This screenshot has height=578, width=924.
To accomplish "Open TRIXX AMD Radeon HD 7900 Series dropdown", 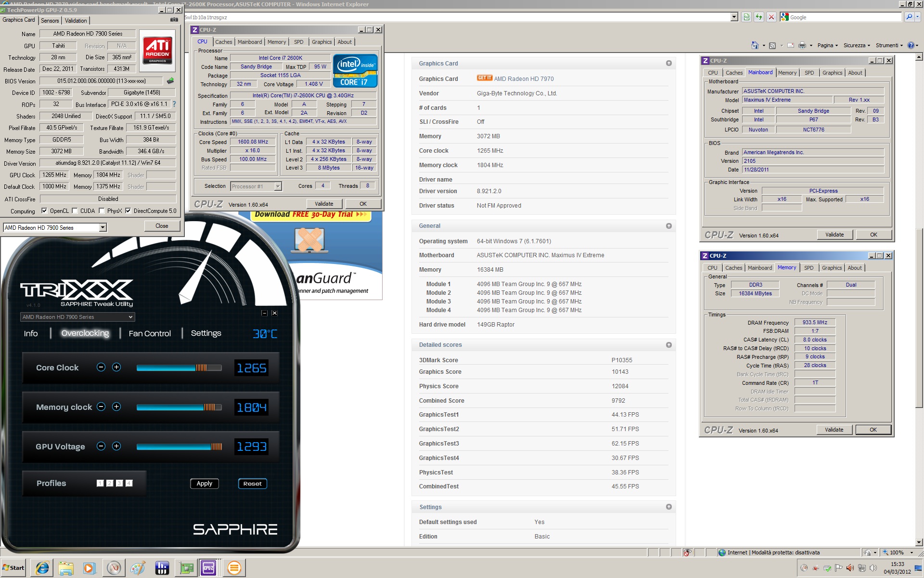I will (77, 317).
